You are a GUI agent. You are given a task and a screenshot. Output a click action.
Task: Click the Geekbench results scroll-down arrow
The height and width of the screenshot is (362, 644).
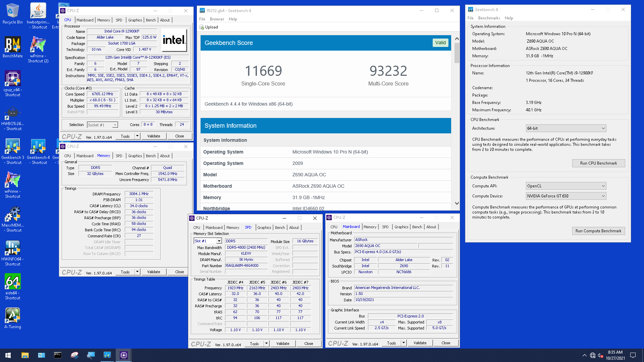(457, 203)
